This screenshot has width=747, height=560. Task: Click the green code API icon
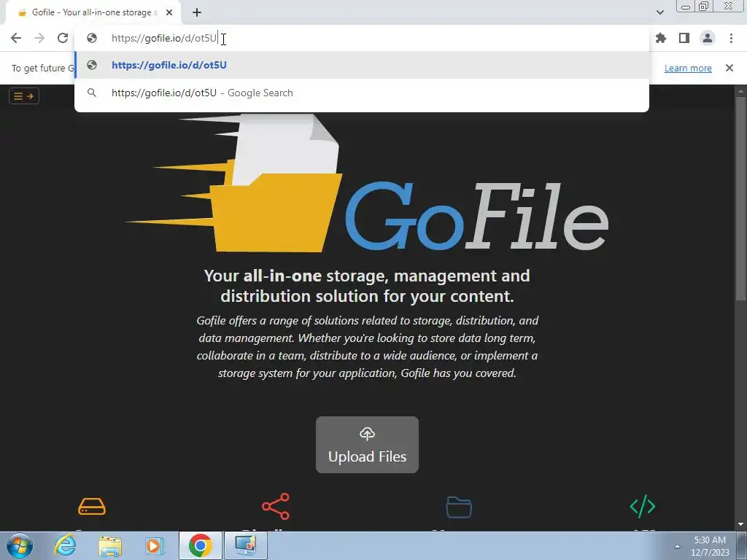(x=643, y=506)
